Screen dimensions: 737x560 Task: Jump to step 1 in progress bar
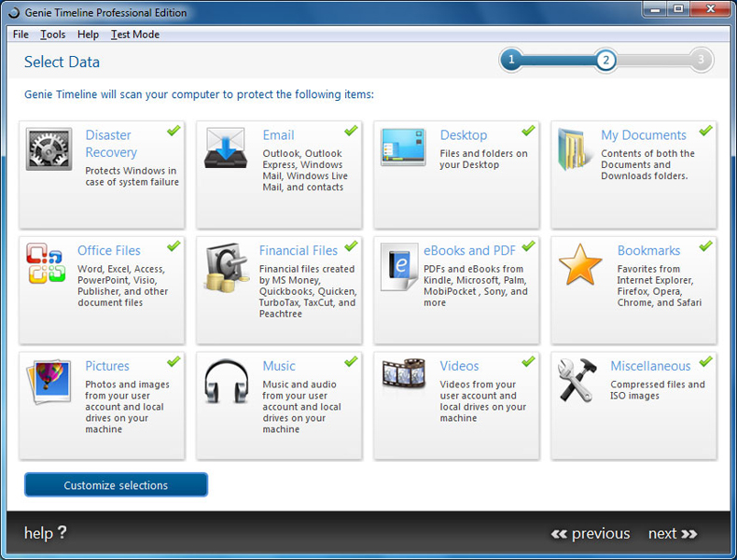coord(511,60)
